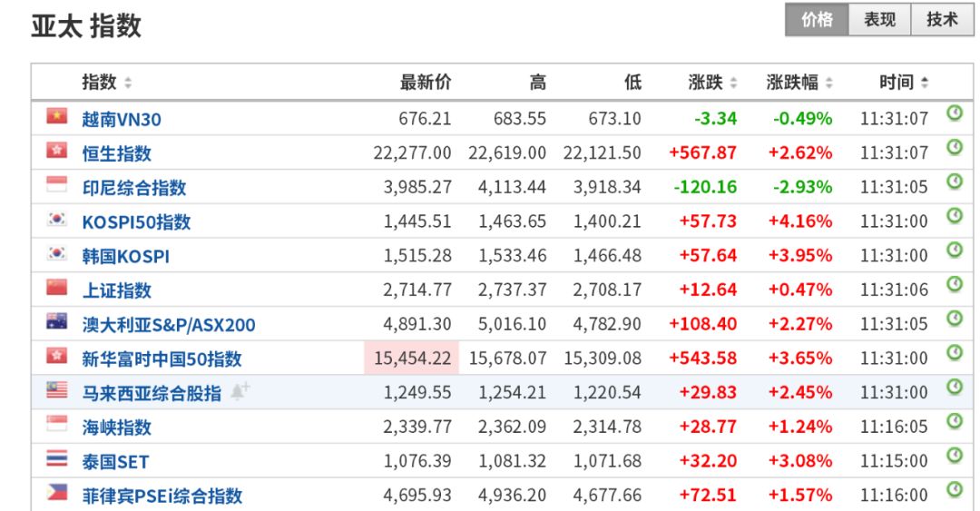Screen dimensions: 980x511
Task: Open the 新华富时中国50指数 link
Action: point(162,359)
